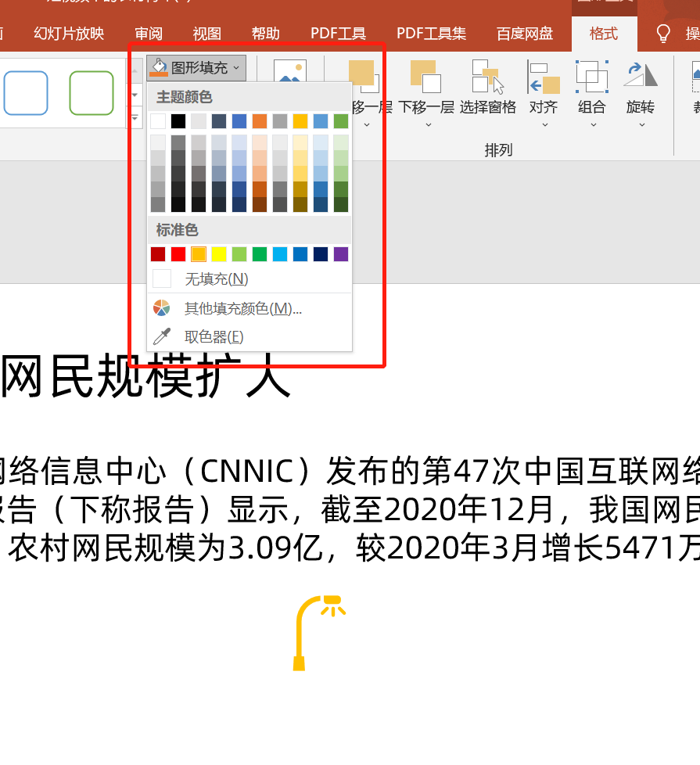Image resolution: width=700 pixels, height=765 pixels.
Task: Select the 取色器 eyedropper option
Action: pyautogui.click(x=249, y=336)
